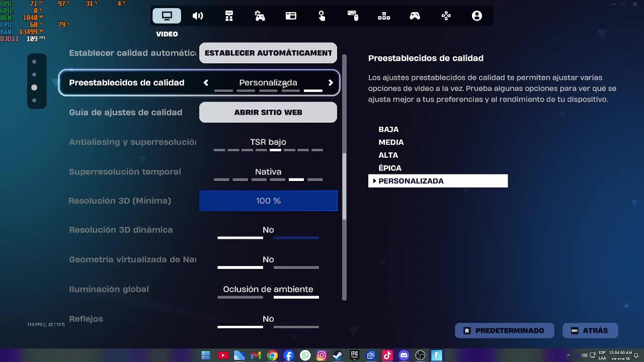Click right arrow on Preestablecidos de calidad
The height and width of the screenshot is (362, 644).
331,83
